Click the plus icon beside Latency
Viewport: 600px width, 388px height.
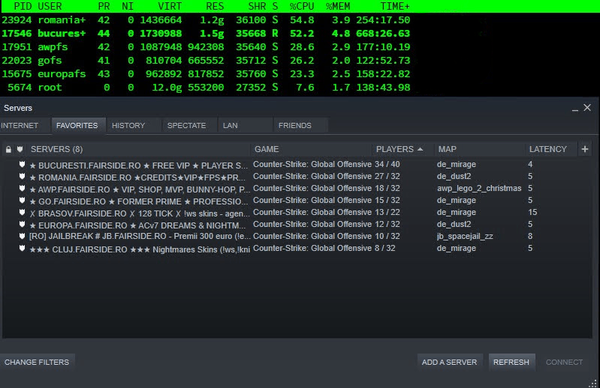[585, 149]
